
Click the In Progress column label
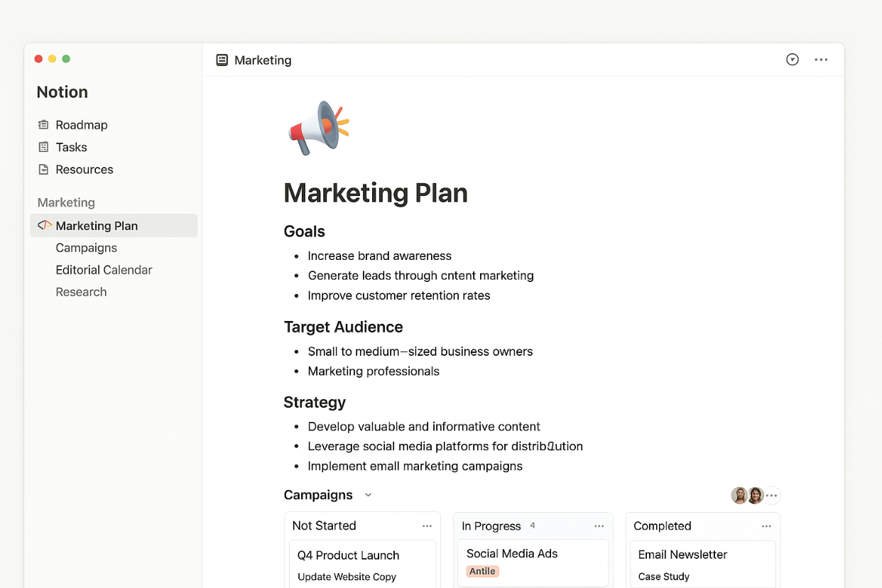(491, 526)
